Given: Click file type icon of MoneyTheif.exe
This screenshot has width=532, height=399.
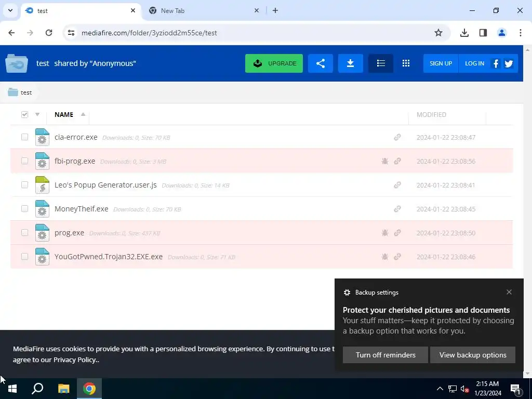Looking at the screenshot, I should coord(42,209).
